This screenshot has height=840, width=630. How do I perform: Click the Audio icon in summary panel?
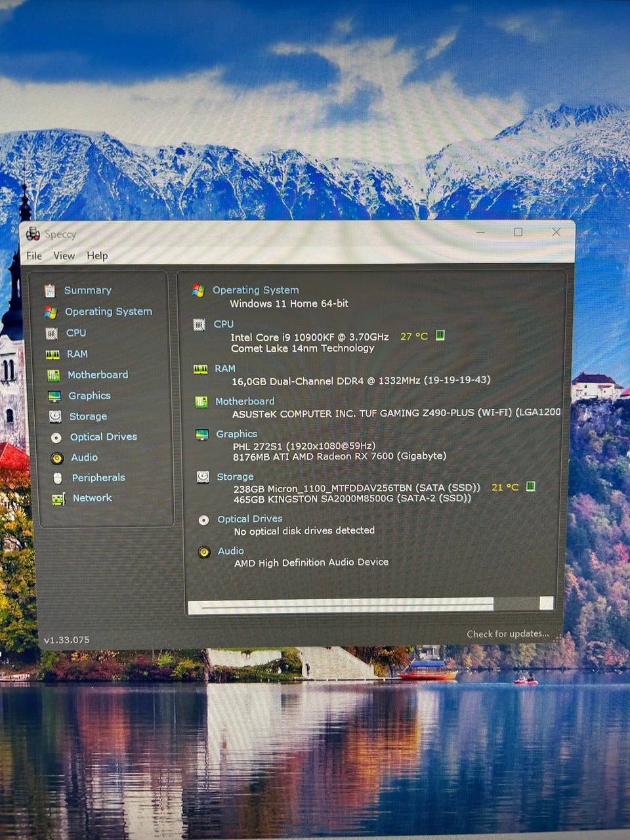[204, 552]
